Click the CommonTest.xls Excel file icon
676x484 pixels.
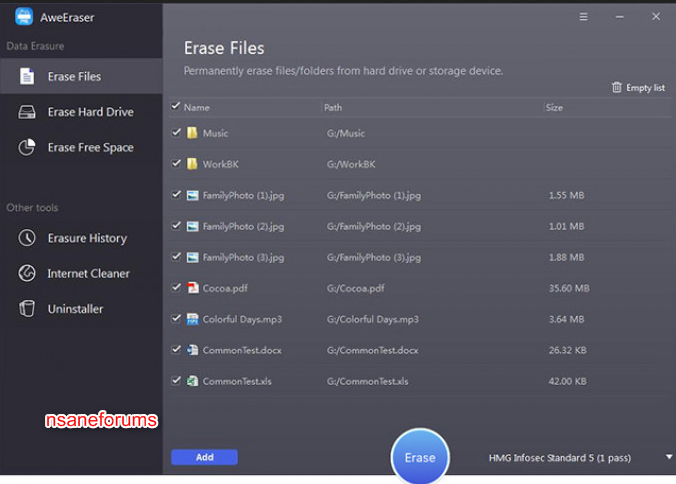point(192,381)
